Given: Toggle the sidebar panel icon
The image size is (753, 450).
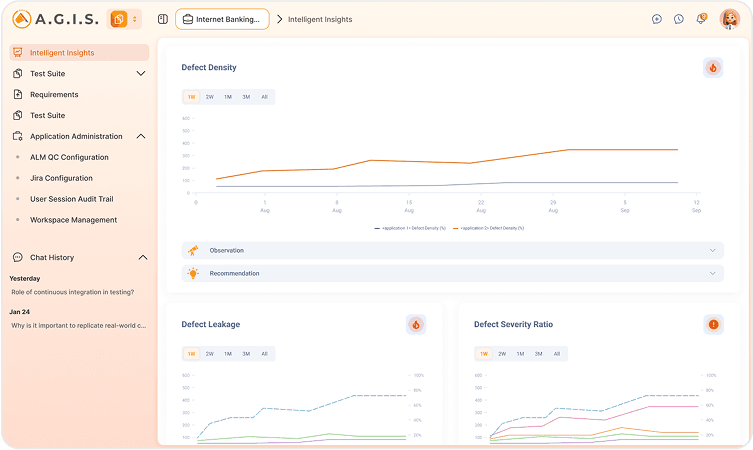Looking at the screenshot, I should pos(162,19).
